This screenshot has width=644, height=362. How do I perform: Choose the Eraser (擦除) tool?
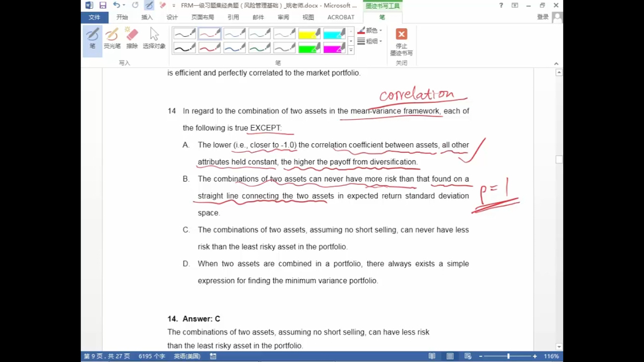pyautogui.click(x=132, y=38)
